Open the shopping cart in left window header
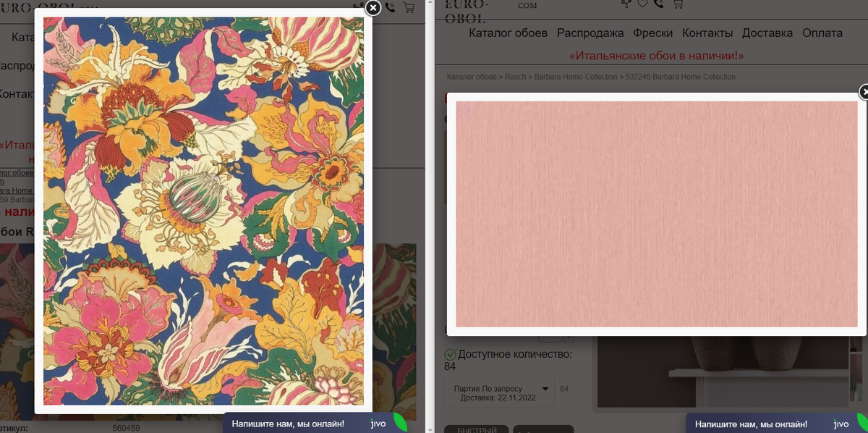The height and width of the screenshot is (433, 868). coord(409,8)
